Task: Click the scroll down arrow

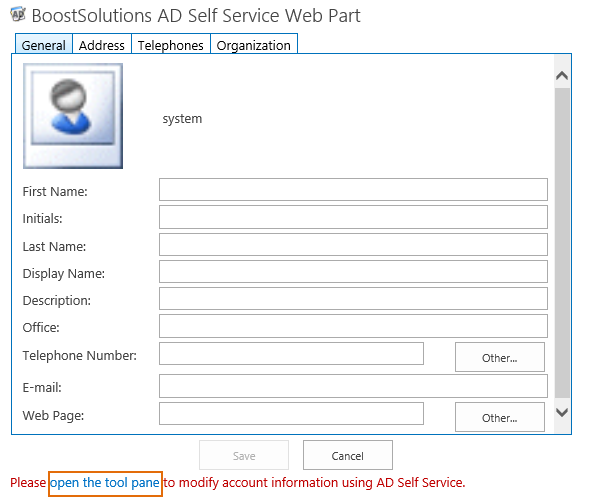Action: [x=562, y=412]
